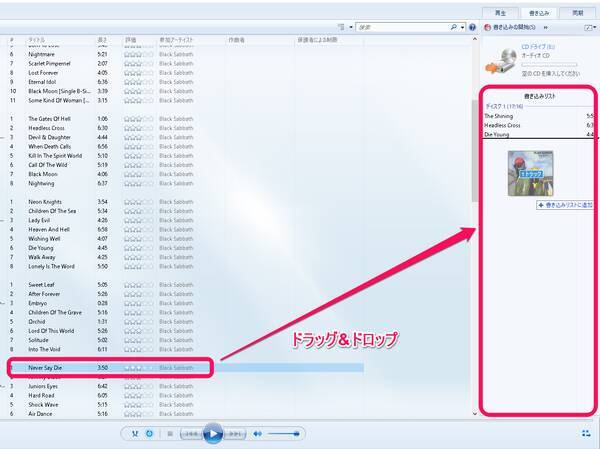Select the Into The Void track
This screenshot has width=600, height=449.
(44, 349)
